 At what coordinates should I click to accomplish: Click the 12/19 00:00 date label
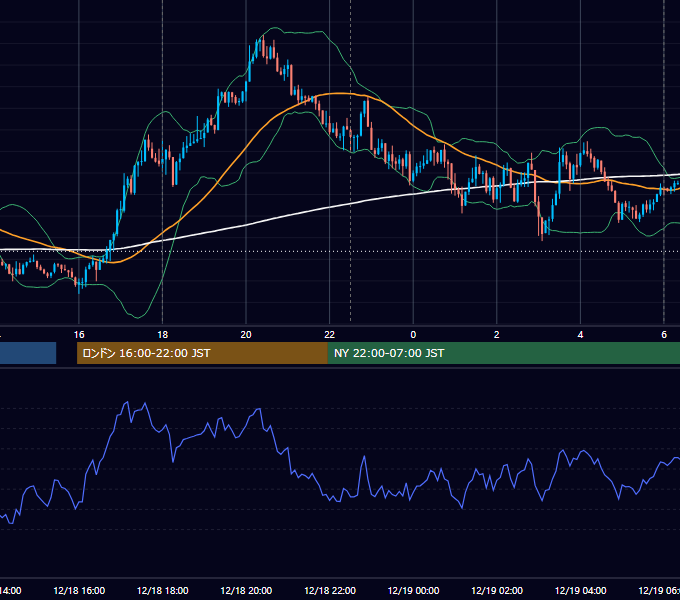[x=413, y=590]
